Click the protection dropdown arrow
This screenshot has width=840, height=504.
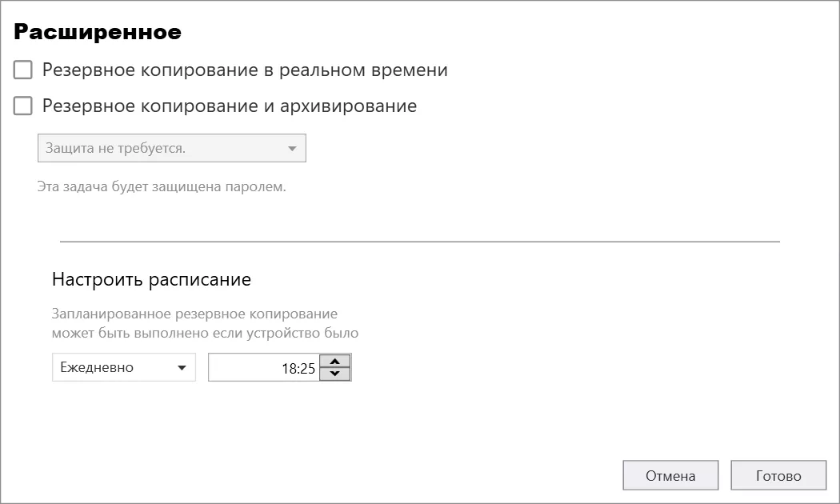(292, 148)
